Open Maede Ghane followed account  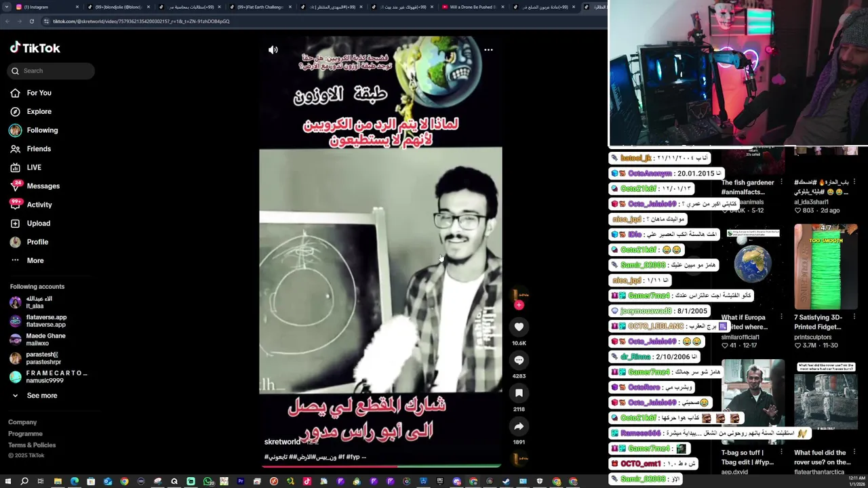click(x=46, y=340)
